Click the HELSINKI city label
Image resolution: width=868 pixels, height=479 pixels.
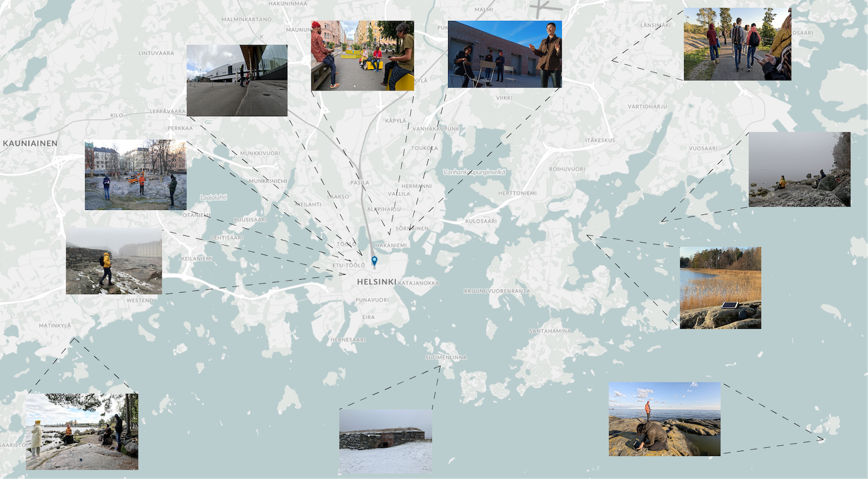(377, 282)
